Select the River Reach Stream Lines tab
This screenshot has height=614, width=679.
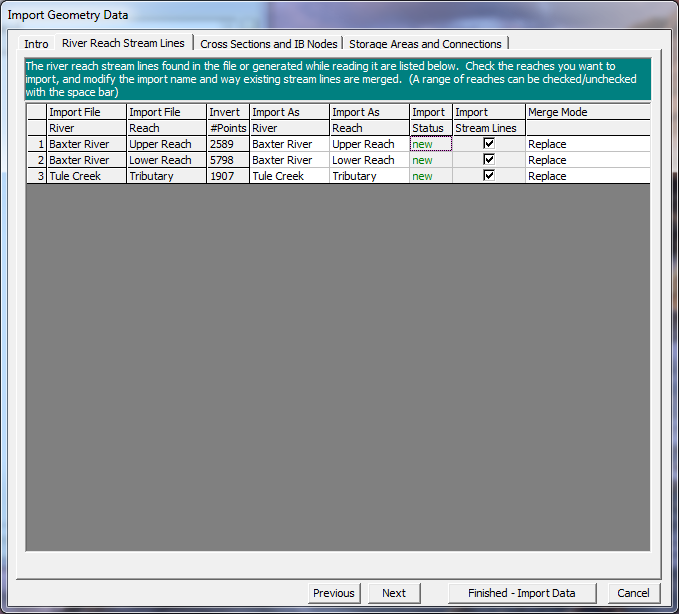coord(123,43)
